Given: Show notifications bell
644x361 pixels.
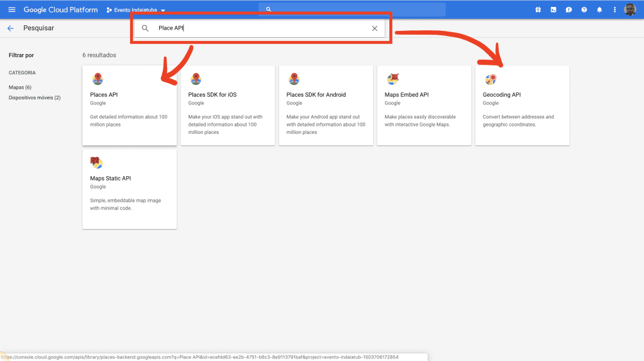Looking at the screenshot, I should pyautogui.click(x=599, y=10).
